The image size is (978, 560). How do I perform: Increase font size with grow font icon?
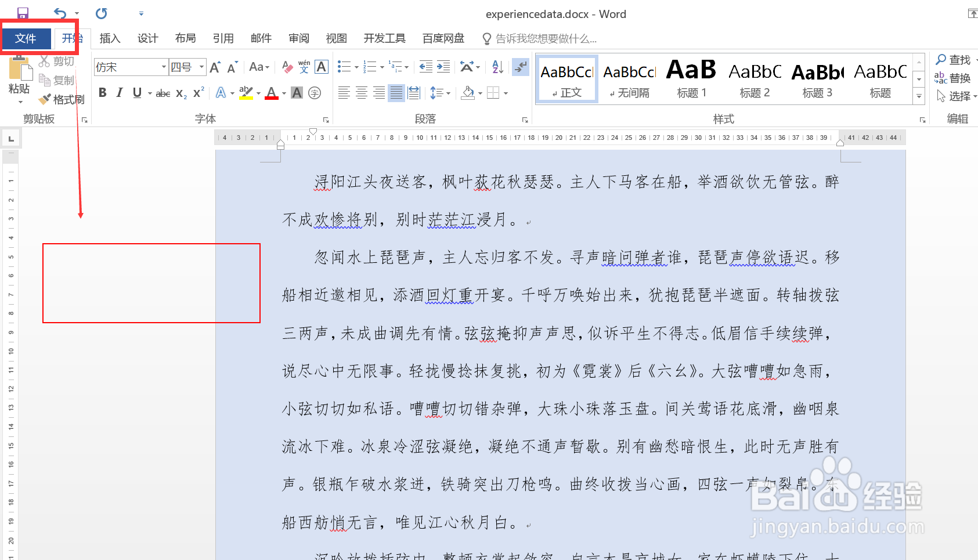[215, 67]
